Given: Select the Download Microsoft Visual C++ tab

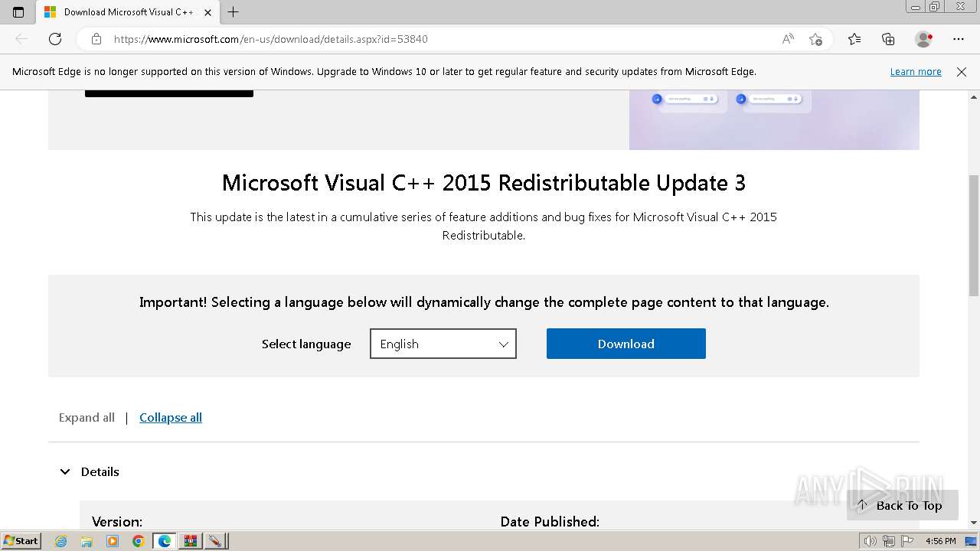Looking at the screenshot, I should (128, 12).
